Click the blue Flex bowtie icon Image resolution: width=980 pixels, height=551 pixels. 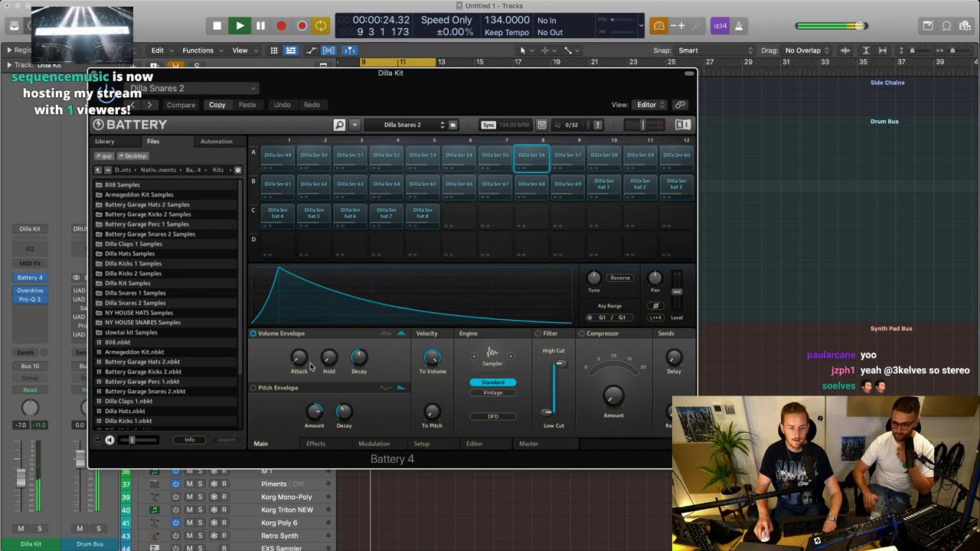point(329,51)
